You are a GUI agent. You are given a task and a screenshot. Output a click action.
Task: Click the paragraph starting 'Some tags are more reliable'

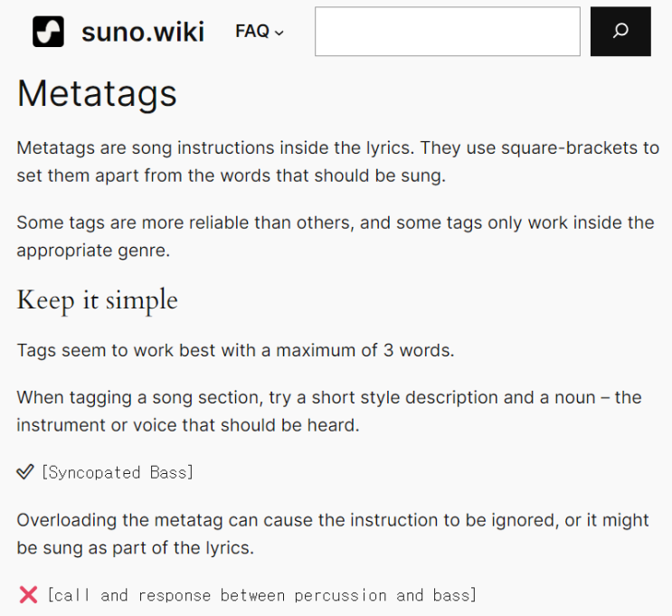click(335, 236)
